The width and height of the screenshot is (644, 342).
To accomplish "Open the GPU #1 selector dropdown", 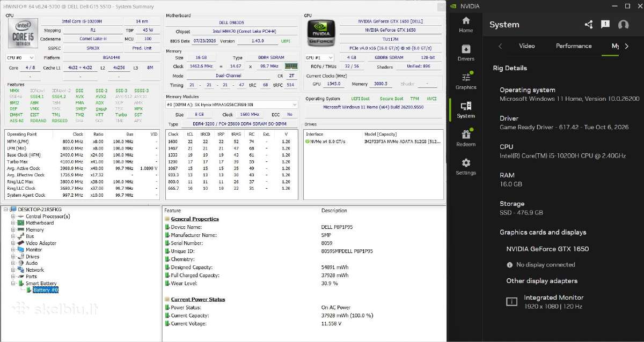I will 320,57.
